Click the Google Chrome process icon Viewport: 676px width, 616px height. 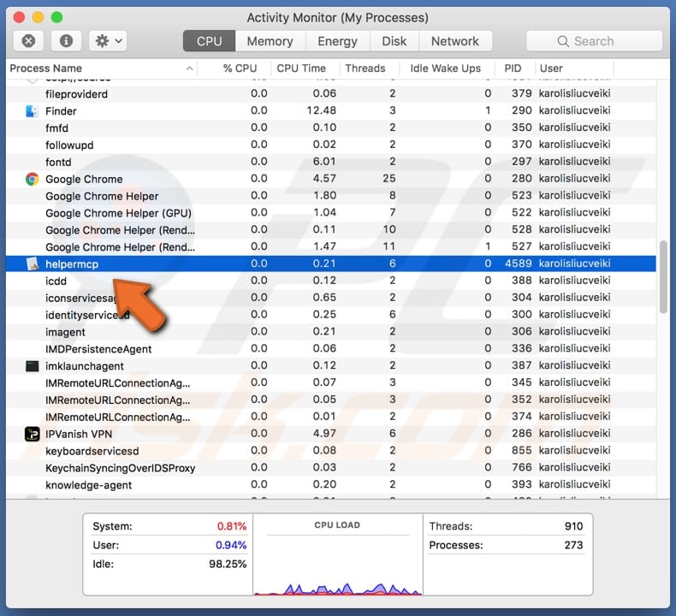coord(32,179)
